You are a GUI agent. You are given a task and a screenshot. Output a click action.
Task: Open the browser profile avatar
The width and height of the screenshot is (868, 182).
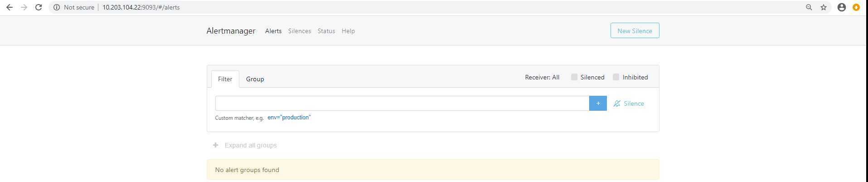click(x=842, y=7)
